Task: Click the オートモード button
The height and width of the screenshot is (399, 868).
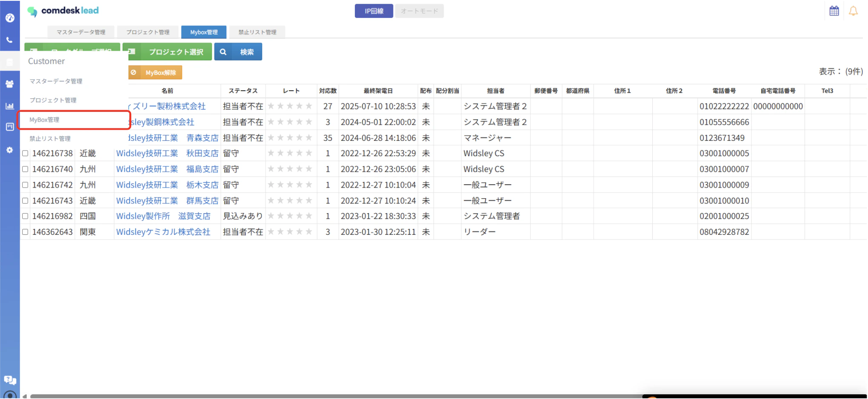Action: pyautogui.click(x=419, y=11)
